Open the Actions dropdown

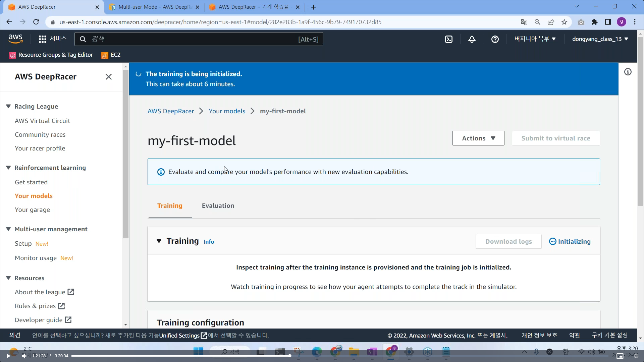pyautogui.click(x=478, y=138)
